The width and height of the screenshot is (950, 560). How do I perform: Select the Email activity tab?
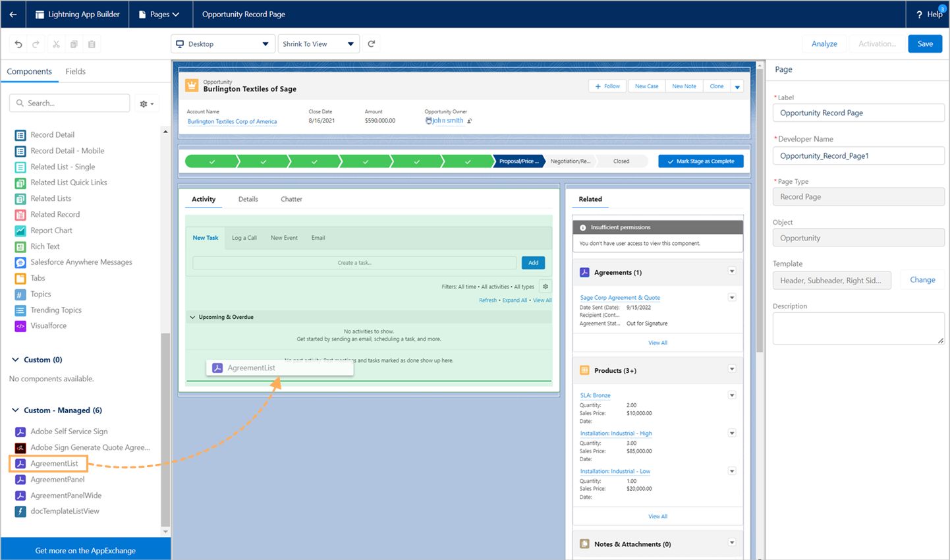tap(318, 238)
